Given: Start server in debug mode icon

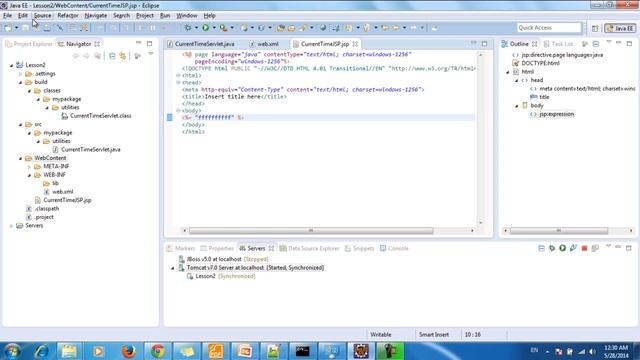Looking at the screenshot, I should pos(552,248).
